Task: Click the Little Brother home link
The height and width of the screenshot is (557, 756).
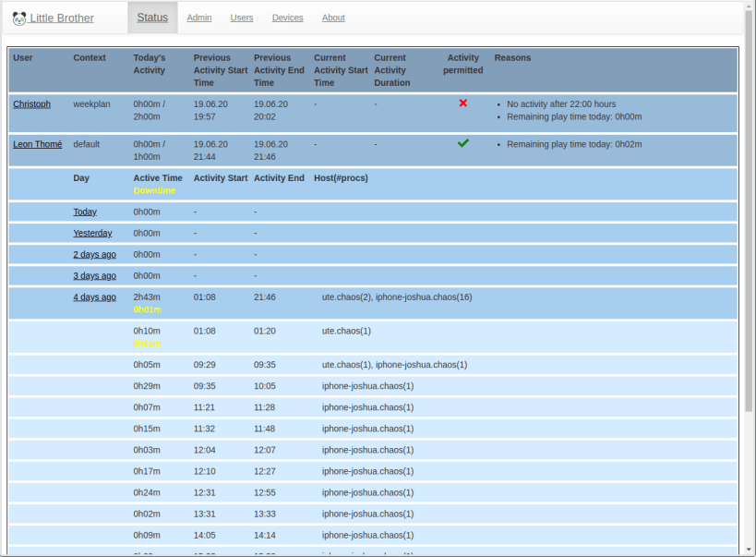Action: click(x=61, y=18)
